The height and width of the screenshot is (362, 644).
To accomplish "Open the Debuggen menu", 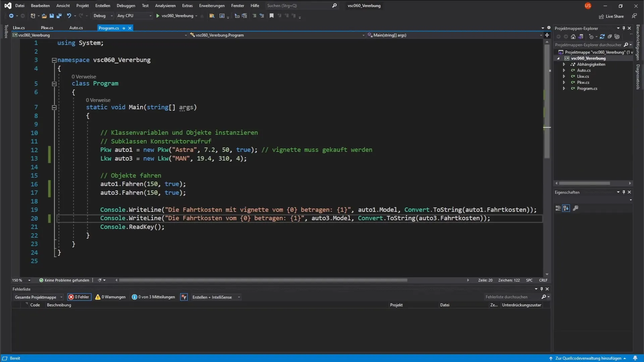I will point(126,6).
